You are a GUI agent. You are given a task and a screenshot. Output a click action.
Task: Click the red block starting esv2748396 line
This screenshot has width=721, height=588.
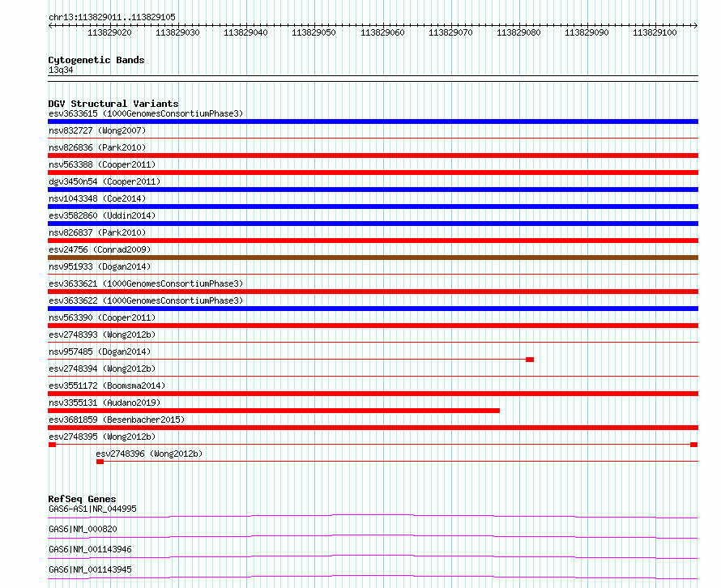100,462
